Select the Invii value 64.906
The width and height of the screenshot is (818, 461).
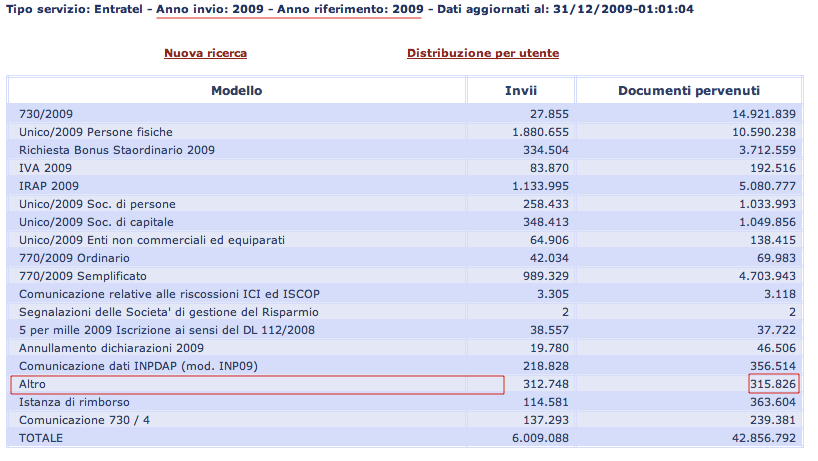point(549,240)
